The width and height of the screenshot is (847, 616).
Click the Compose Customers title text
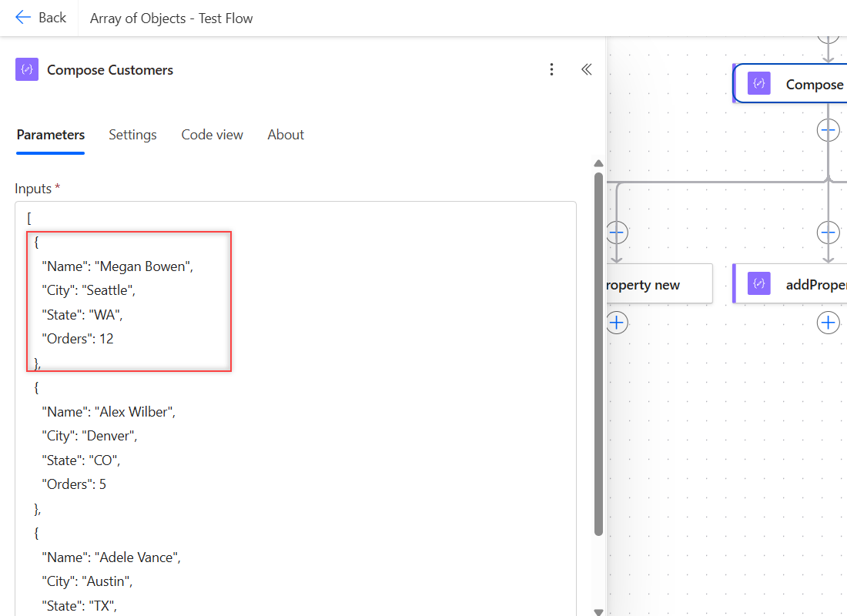(110, 70)
